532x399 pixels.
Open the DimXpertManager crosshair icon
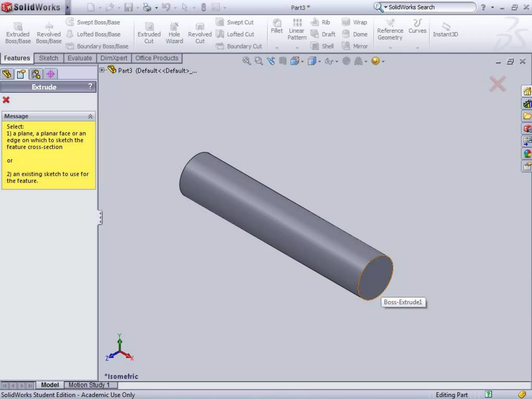coord(51,74)
